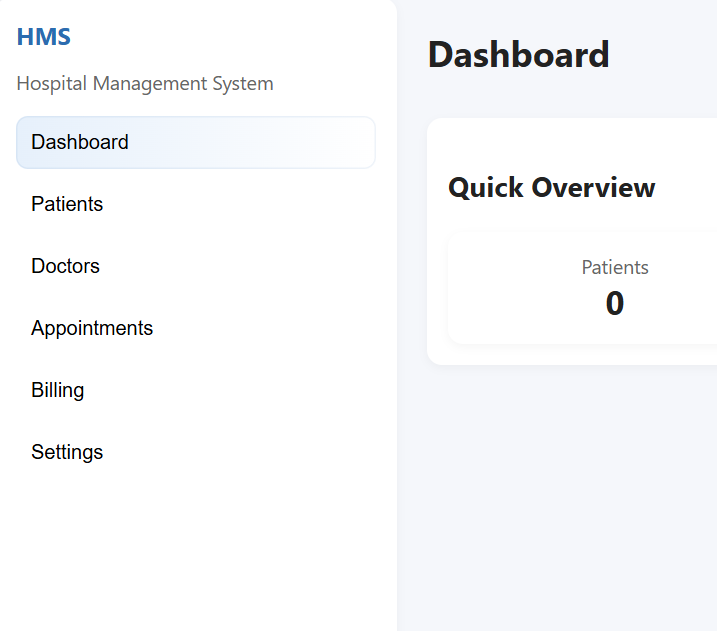Viewport: 717px width, 631px height.
Task: Click the Hospital Management System subtitle
Action: pyautogui.click(x=145, y=84)
